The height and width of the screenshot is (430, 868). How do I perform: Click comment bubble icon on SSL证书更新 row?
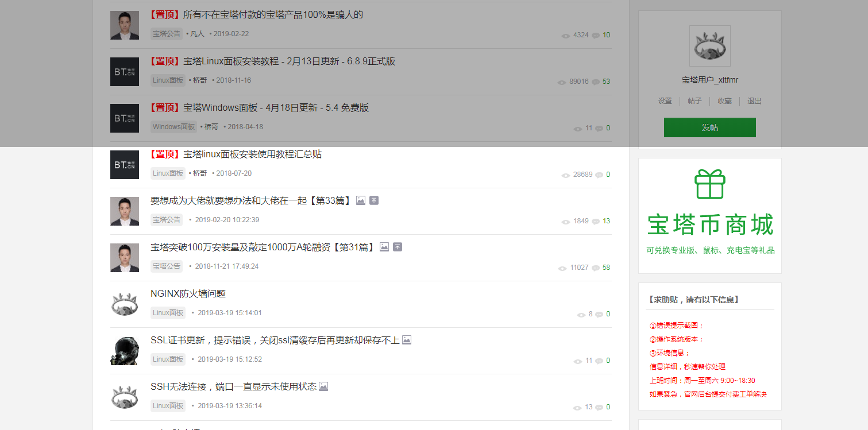599,361
